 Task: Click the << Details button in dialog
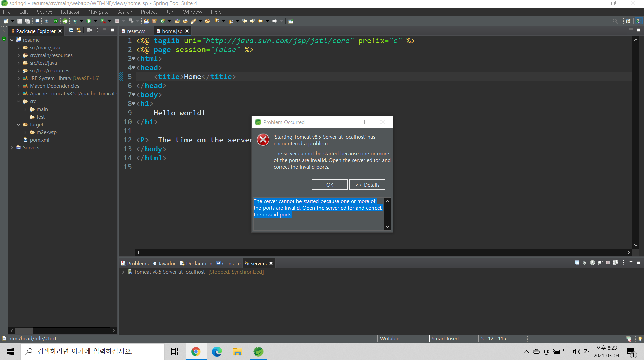pyautogui.click(x=367, y=185)
